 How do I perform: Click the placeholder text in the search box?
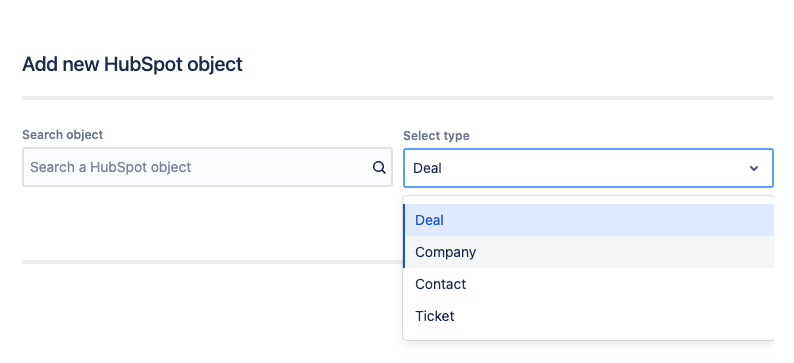tap(110, 167)
